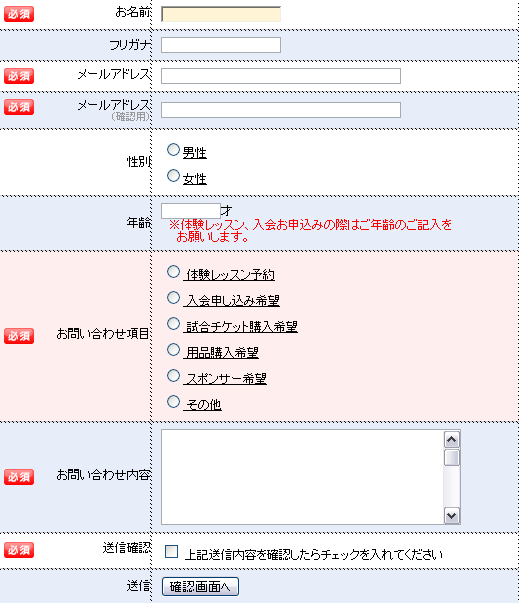The height and width of the screenshot is (603, 520).
Task: Select 用品購入希望 radio option
Action: tap(173, 350)
